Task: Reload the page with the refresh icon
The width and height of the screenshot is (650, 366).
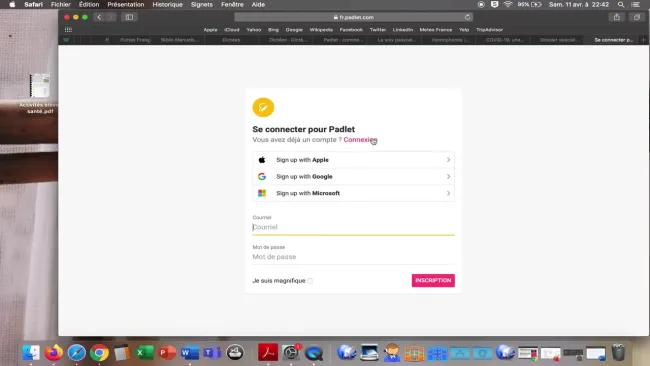Action: 467,17
